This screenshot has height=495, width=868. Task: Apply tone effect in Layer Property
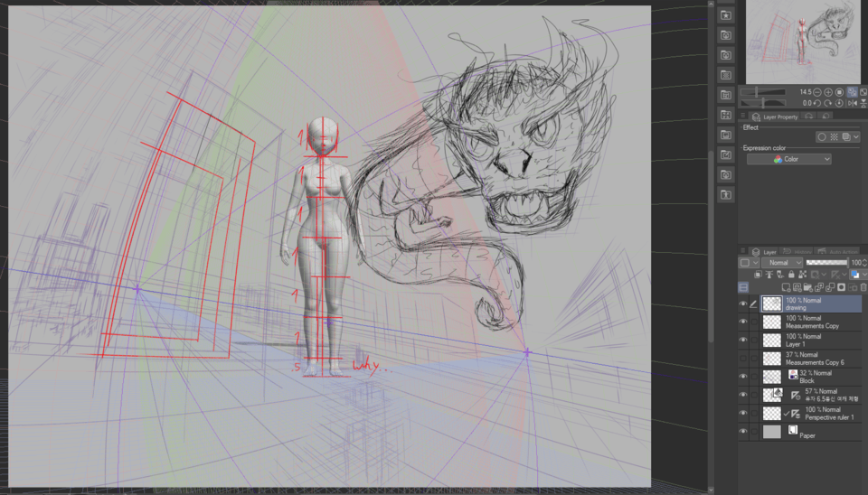[834, 136]
